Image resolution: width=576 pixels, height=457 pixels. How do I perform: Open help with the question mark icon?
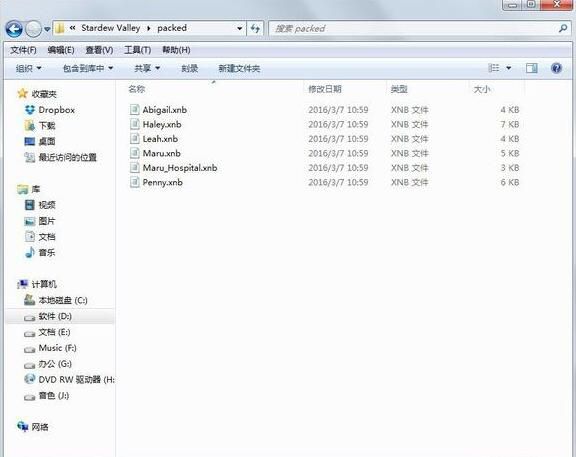(557, 68)
